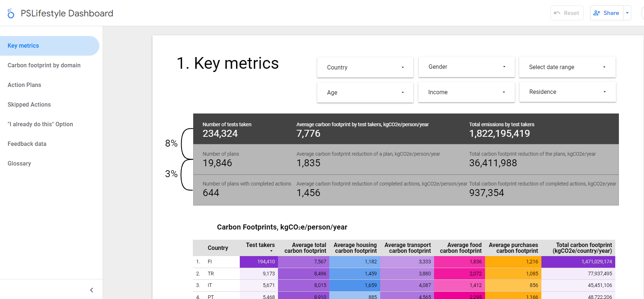
Task: Click the Looker Studio logo icon
Action: click(x=11, y=13)
